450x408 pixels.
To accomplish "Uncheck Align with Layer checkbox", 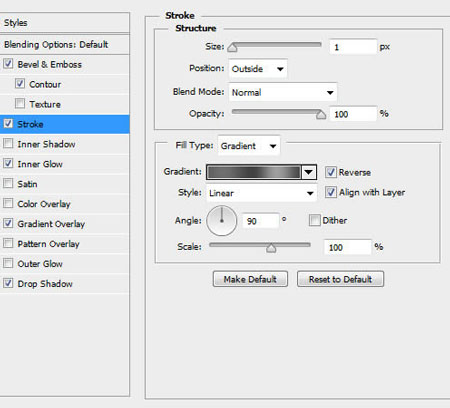I will [x=331, y=192].
